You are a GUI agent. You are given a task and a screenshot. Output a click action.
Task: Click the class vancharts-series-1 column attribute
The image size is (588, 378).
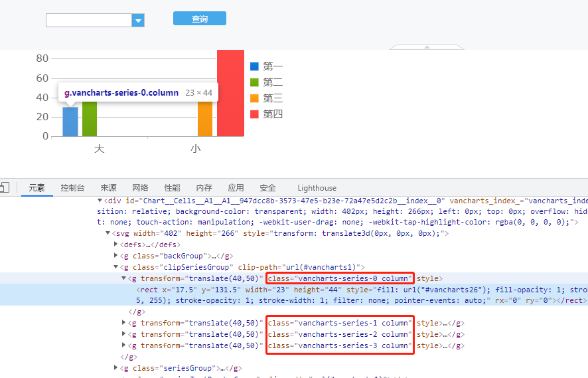tap(340, 323)
